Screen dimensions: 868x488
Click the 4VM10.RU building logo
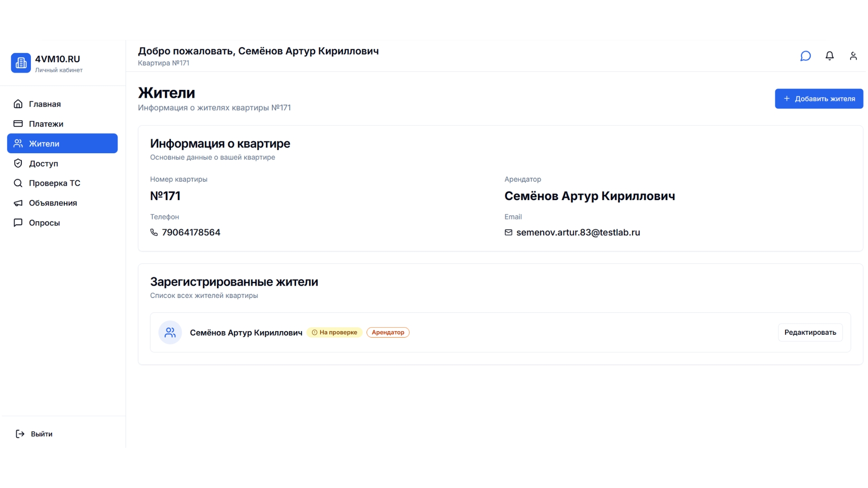21,62
